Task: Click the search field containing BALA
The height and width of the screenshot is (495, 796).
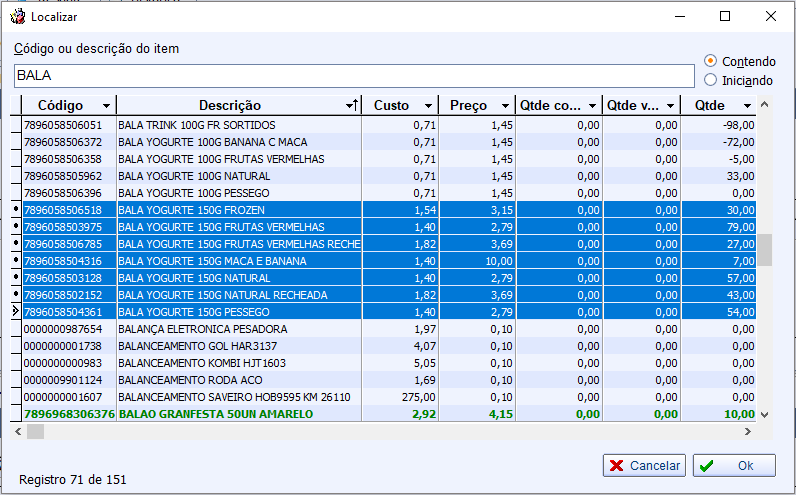Action: click(x=353, y=76)
